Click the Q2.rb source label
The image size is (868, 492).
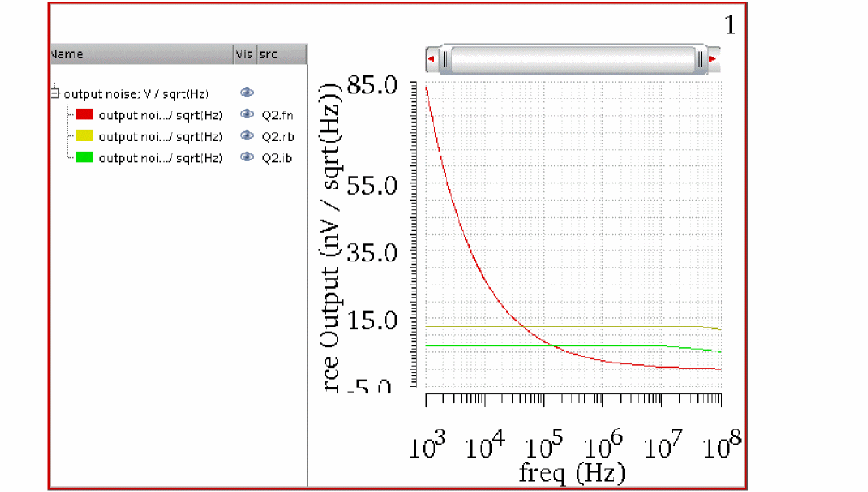click(278, 136)
